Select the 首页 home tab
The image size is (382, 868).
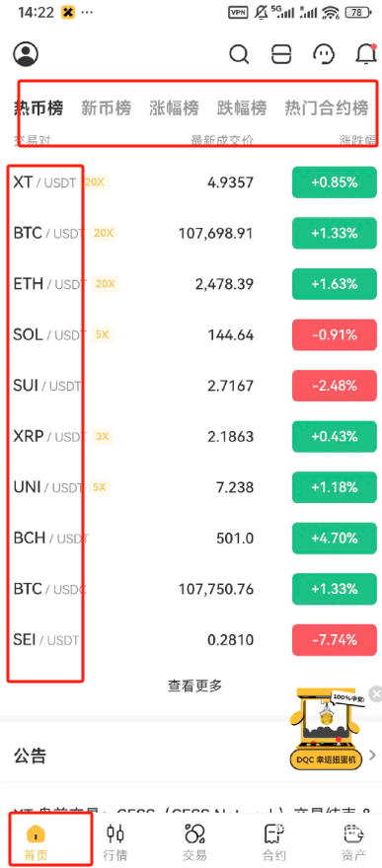coord(37,842)
